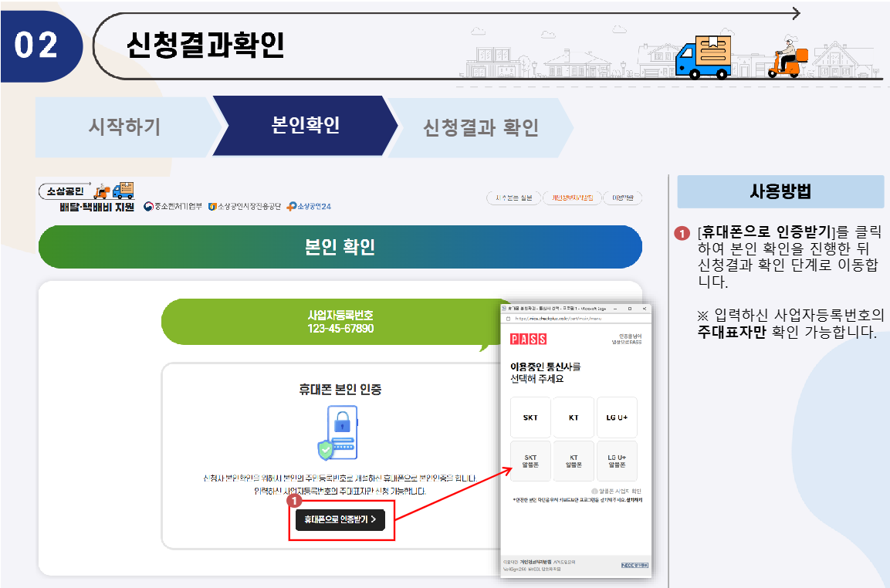Click the NICE 평가정보 logo in popup
The width and height of the screenshot is (890, 588).
[635, 566]
